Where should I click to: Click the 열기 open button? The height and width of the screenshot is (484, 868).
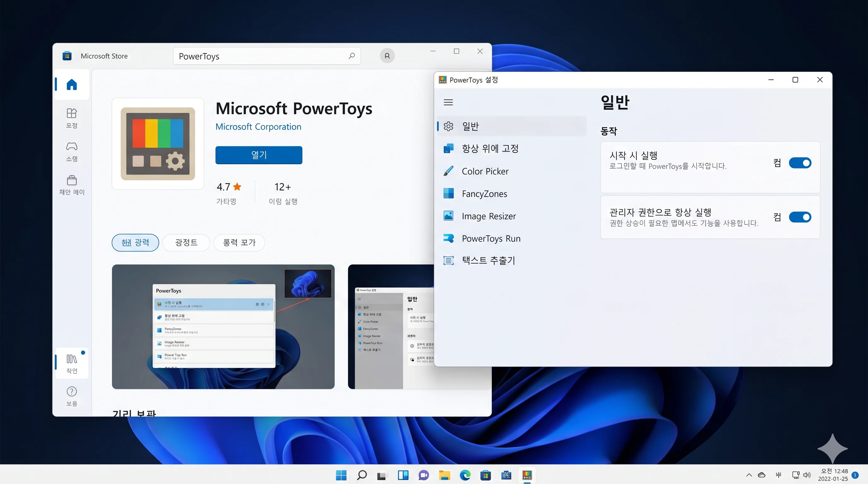point(259,155)
